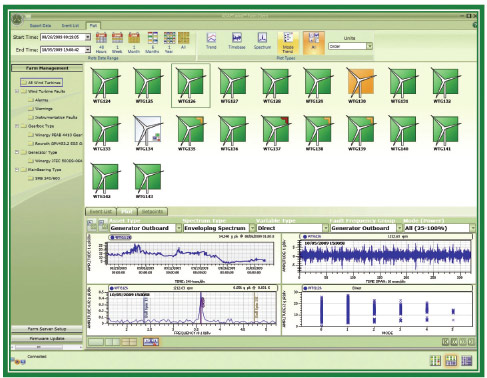This screenshot has width=487, height=378.
Task: Select the WTG143 turbine icon
Action: click(147, 180)
